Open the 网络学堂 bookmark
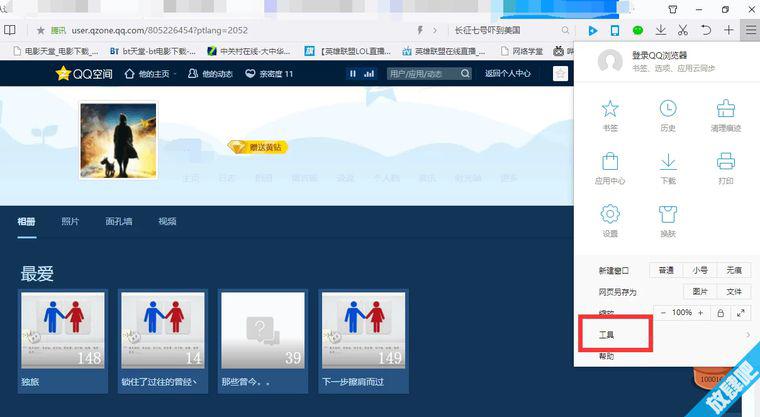This screenshot has height=417, width=760. click(x=522, y=51)
